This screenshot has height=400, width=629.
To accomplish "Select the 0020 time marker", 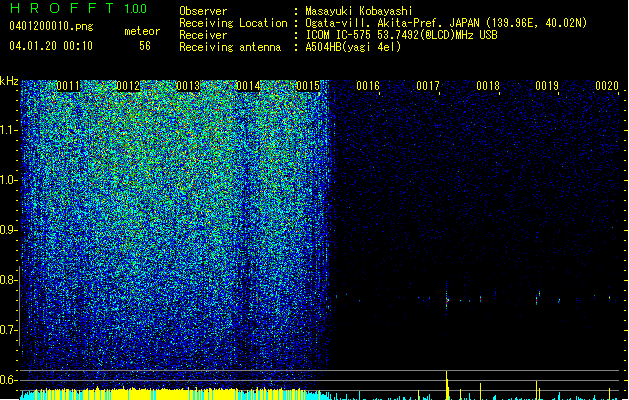I will point(607,86).
